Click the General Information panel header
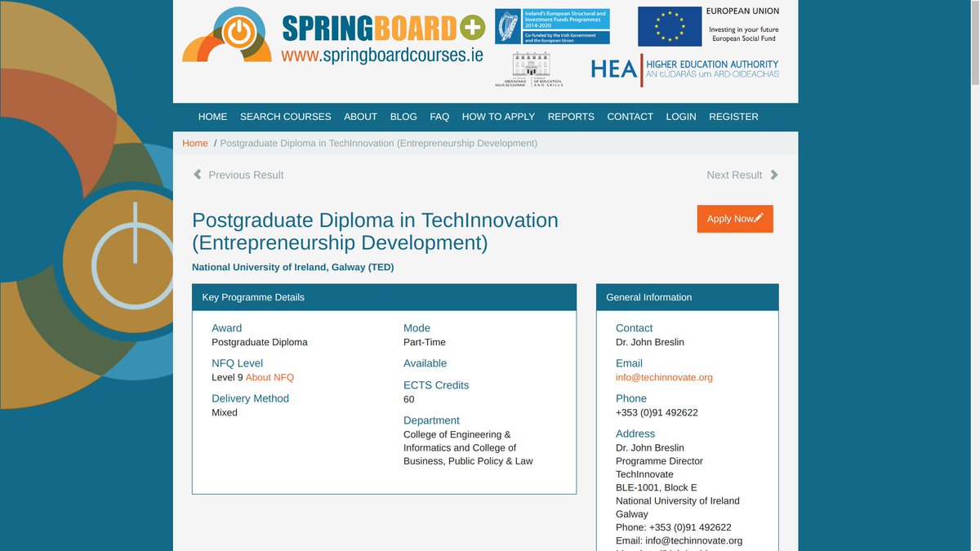 (688, 297)
